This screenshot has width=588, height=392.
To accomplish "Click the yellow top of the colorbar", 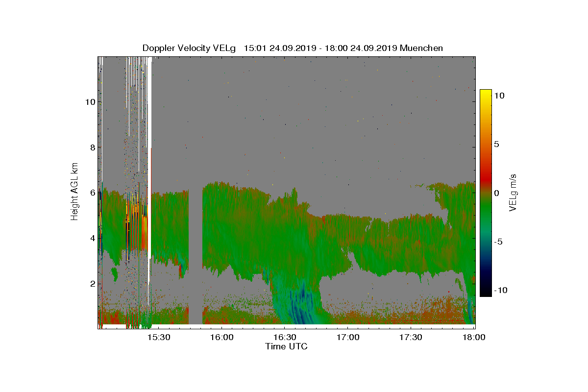I will coord(486,94).
